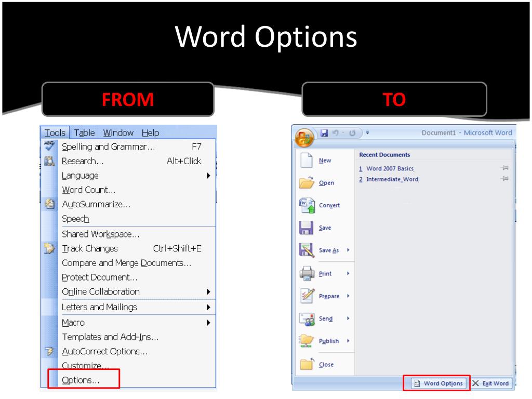Click the Print printer icon
This screenshot has width=532, height=399.
point(307,273)
